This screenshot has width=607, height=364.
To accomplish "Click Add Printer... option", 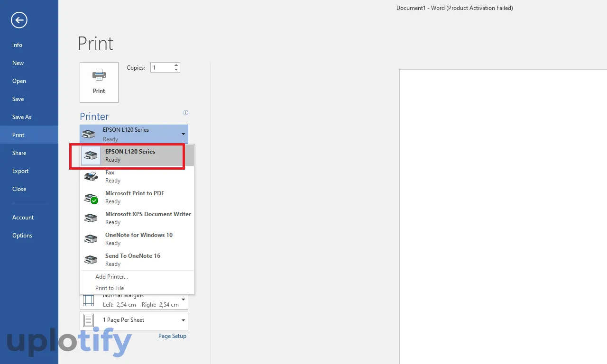I will (137, 277).
